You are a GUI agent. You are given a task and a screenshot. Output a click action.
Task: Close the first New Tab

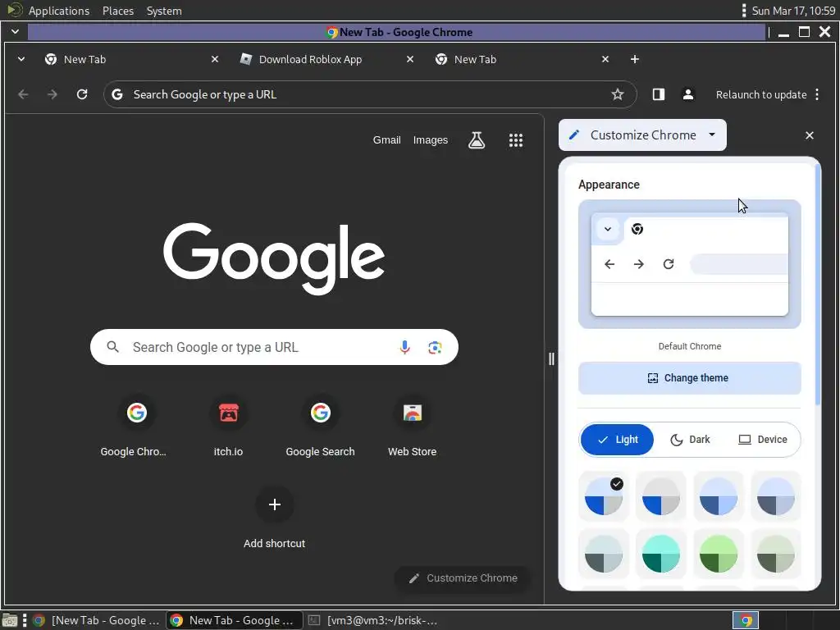click(x=215, y=59)
